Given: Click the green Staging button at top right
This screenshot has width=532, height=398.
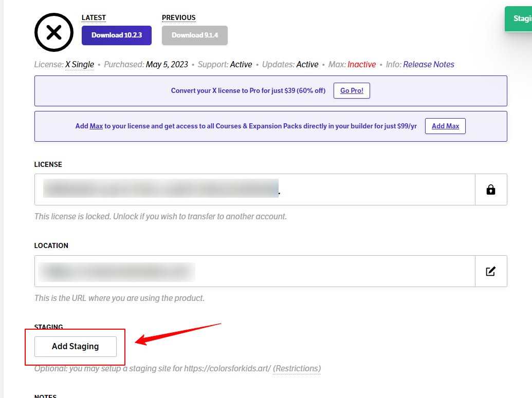Looking at the screenshot, I should (519, 18).
